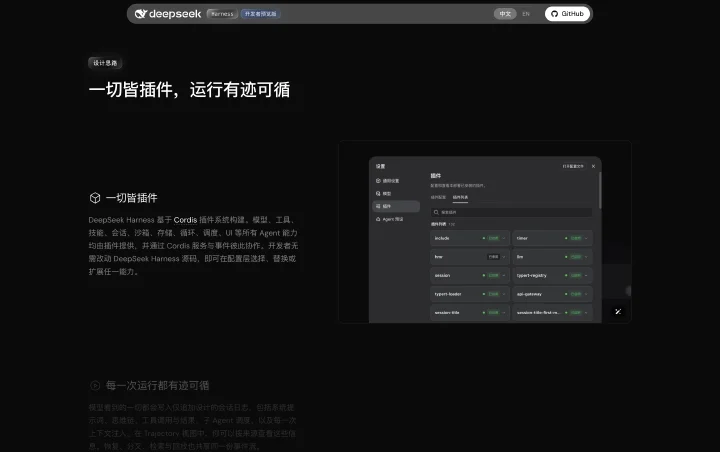The image size is (720, 452).
Task: Click the Agent 预设 sidebar icon
Action: 378,219
